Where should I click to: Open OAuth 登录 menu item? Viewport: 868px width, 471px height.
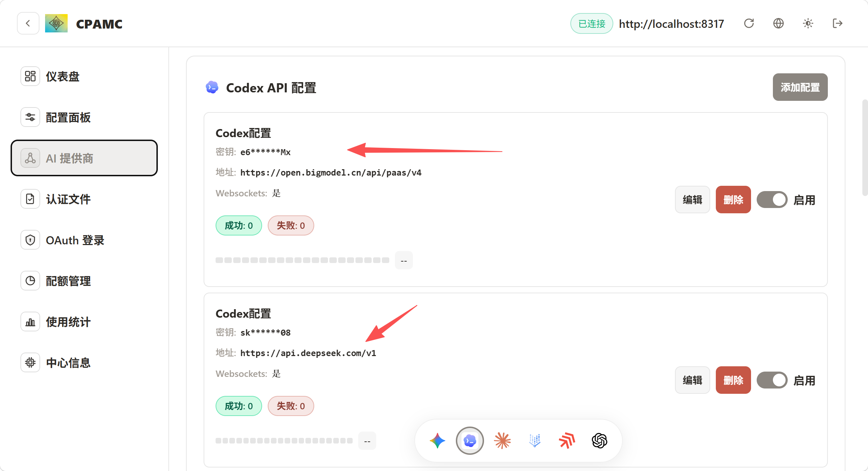(84, 240)
